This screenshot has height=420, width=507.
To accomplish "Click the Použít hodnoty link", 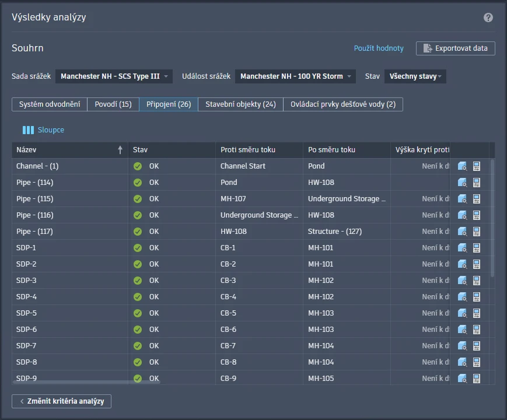I will click(x=379, y=48).
